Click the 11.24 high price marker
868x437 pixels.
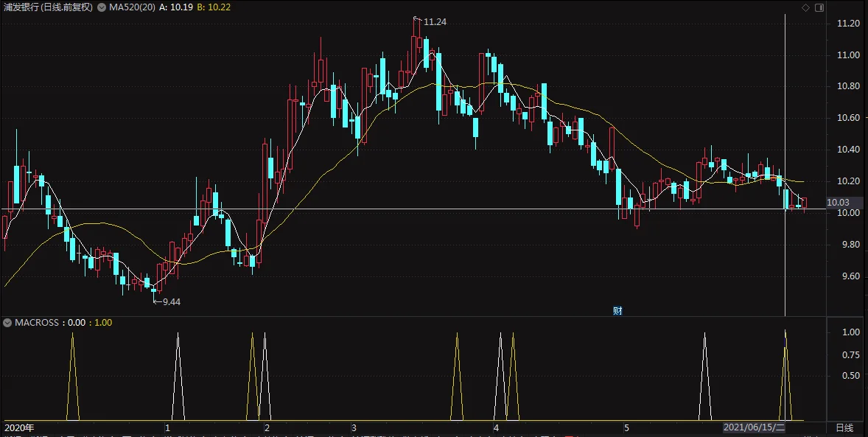(x=435, y=22)
